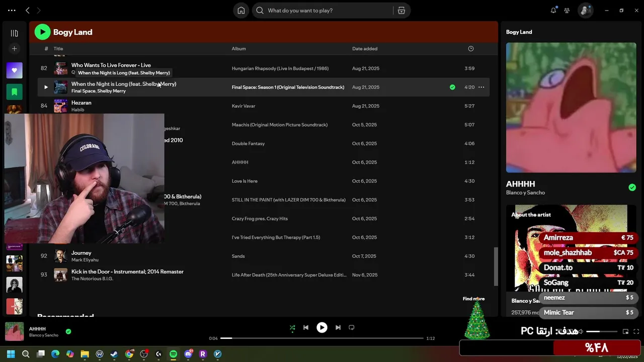This screenshot has width=644, height=362.
Task: Toggle saved check beside AHHHH in player bar
Action: 68,331
